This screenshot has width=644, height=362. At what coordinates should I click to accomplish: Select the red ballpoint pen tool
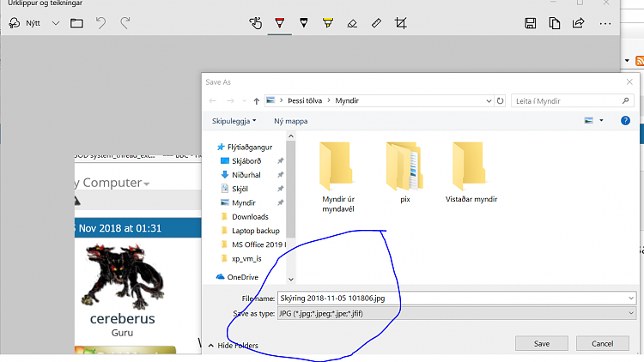pos(280,23)
